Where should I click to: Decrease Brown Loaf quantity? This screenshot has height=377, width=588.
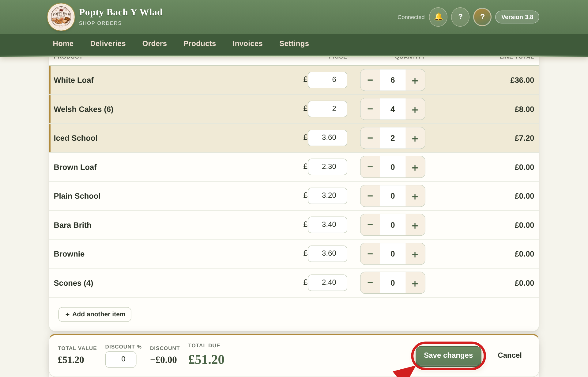pos(370,167)
